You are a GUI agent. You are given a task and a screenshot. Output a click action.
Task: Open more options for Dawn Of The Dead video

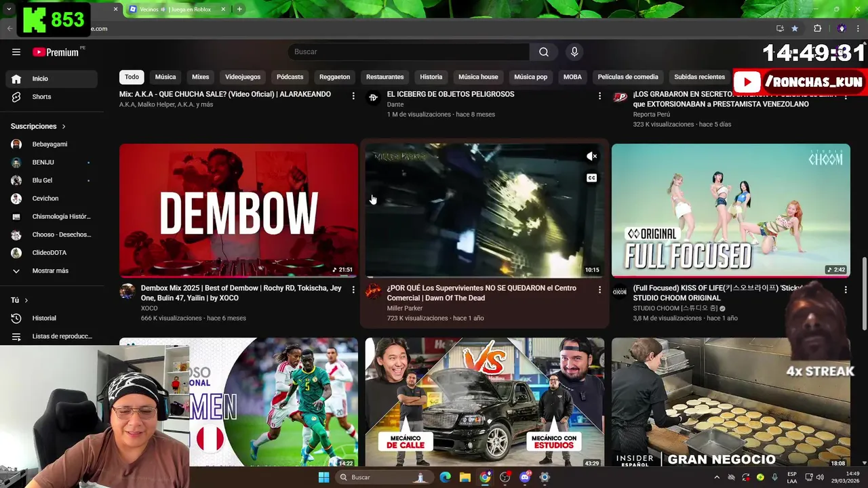point(599,289)
